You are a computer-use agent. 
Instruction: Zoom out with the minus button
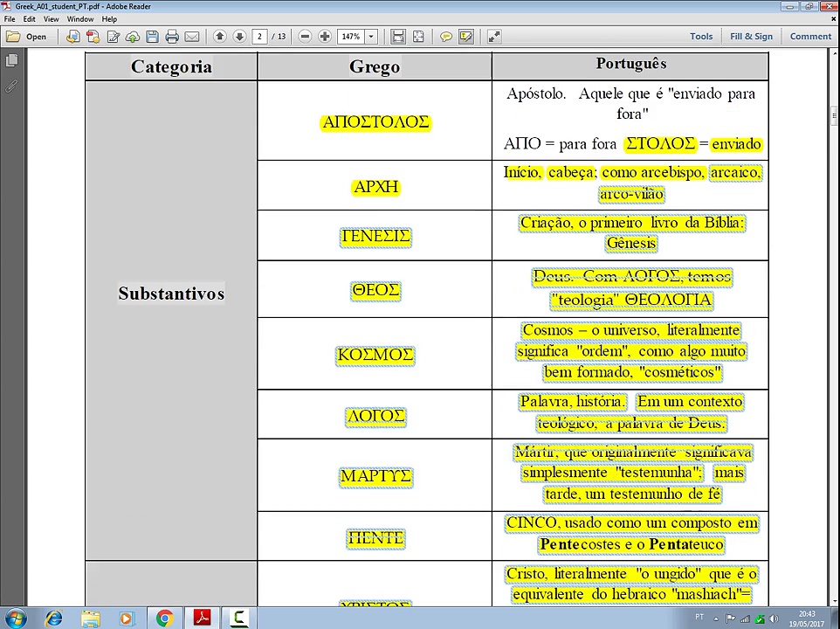pyautogui.click(x=305, y=37)
